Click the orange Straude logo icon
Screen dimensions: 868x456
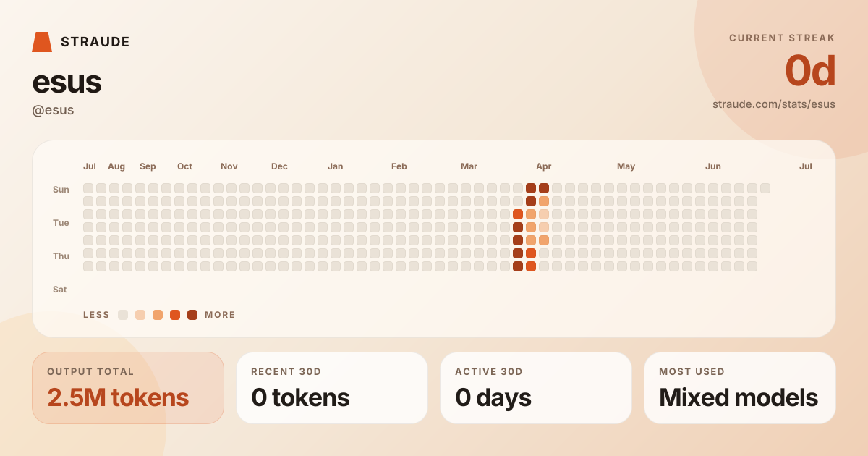(42, 42)
